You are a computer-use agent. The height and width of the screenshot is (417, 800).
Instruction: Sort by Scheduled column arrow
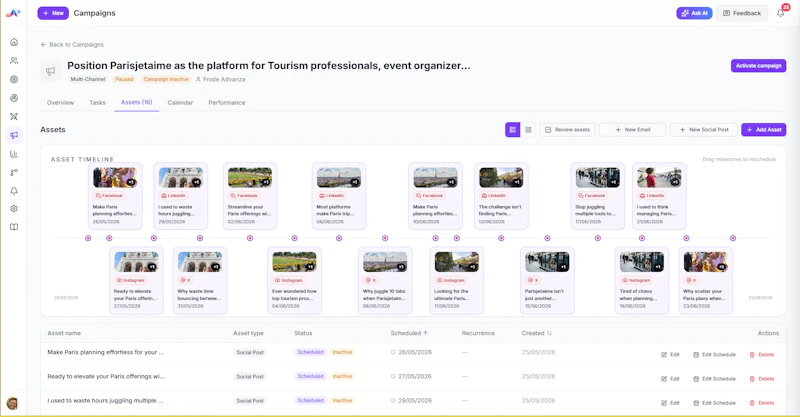point(425,333)
